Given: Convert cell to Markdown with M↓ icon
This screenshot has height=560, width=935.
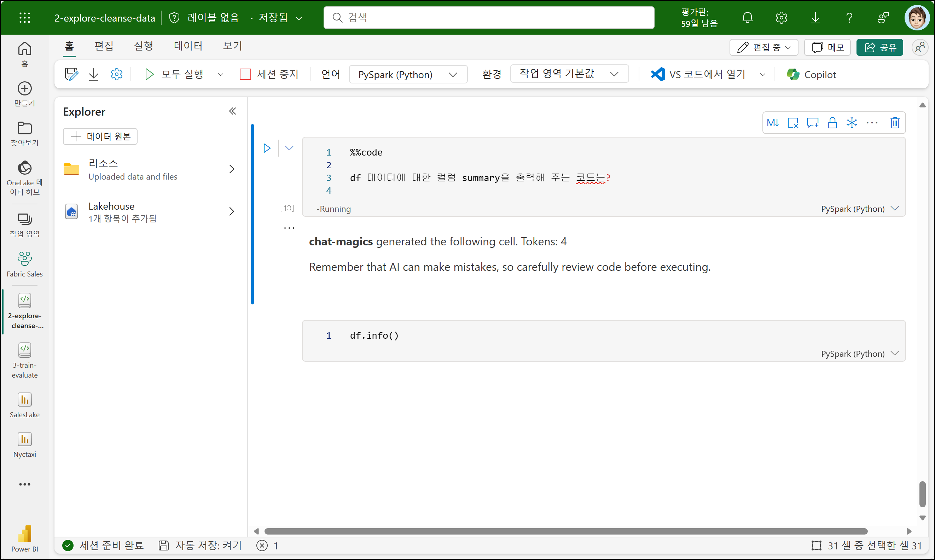Looking at the screenshot, I should point(773,123).
